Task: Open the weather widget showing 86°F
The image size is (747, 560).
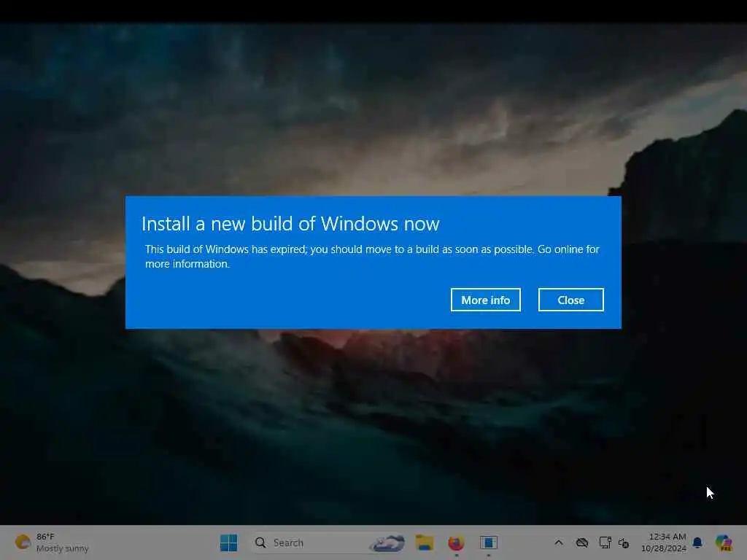Action: (52, 542)
